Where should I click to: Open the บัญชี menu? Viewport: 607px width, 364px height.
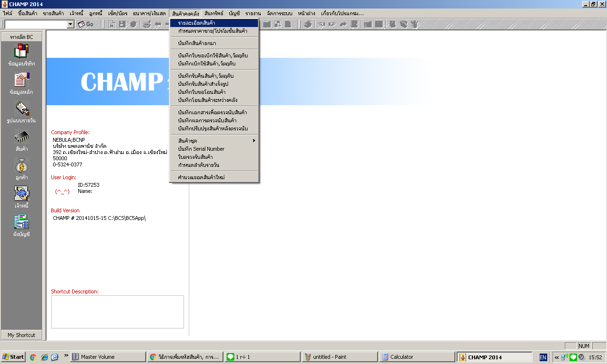234,13
